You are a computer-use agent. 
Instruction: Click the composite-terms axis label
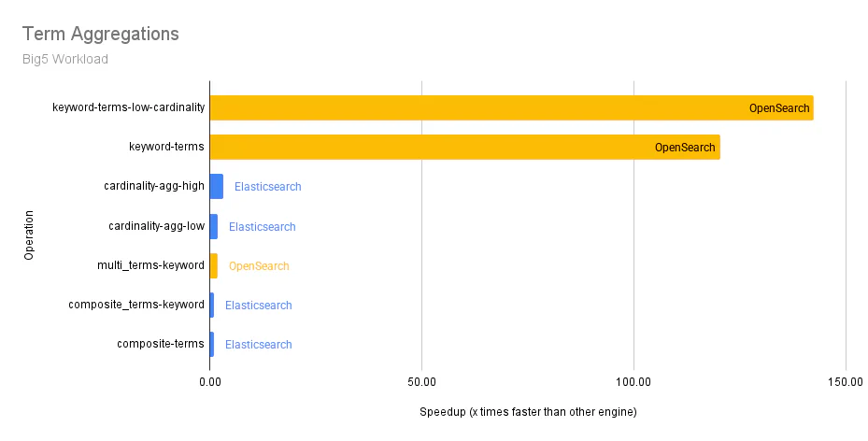click(161, 344)
